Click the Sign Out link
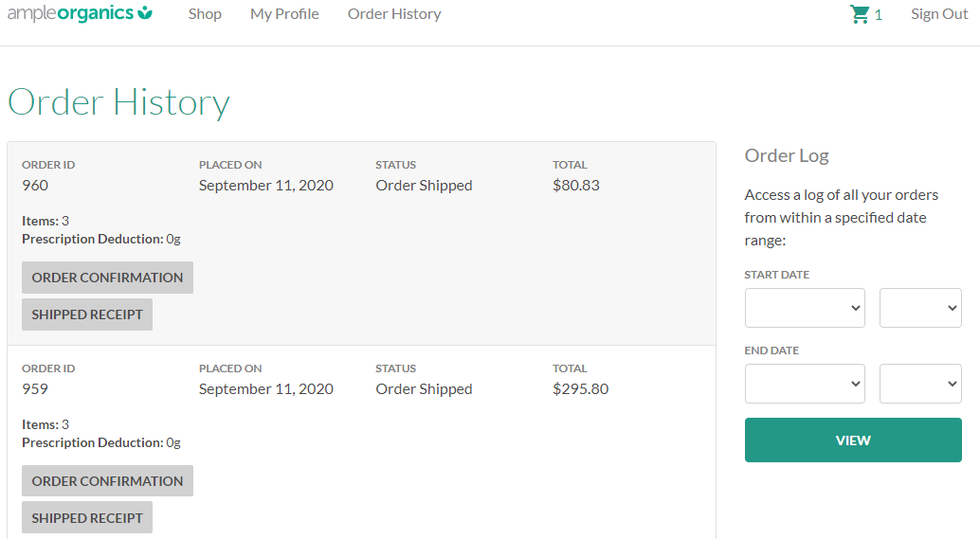The height and width of the screenshot is (539, 980). pos(939,14)
